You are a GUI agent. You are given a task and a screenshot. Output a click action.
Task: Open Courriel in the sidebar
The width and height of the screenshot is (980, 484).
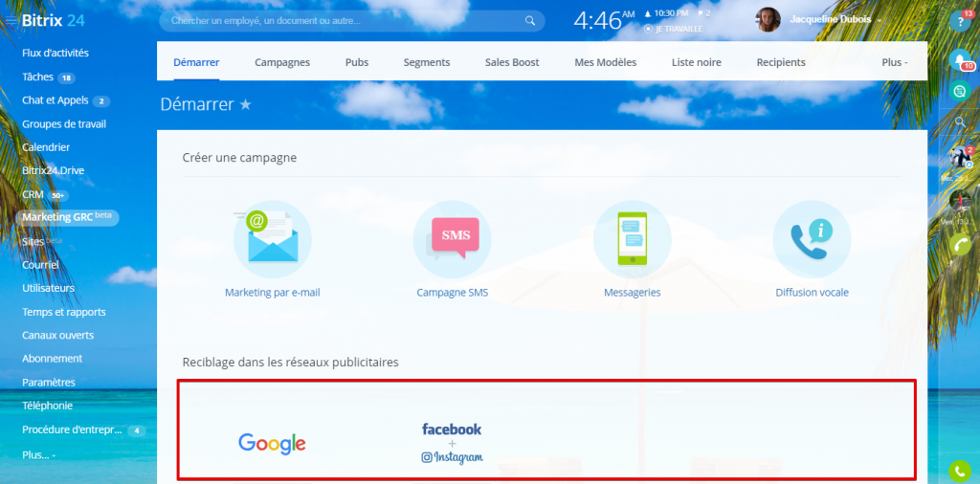pyautogui.click(x=40, y=265)
